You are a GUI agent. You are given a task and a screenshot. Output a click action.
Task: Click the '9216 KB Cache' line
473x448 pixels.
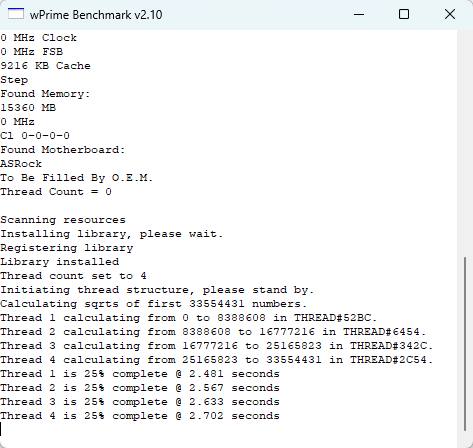45,66
